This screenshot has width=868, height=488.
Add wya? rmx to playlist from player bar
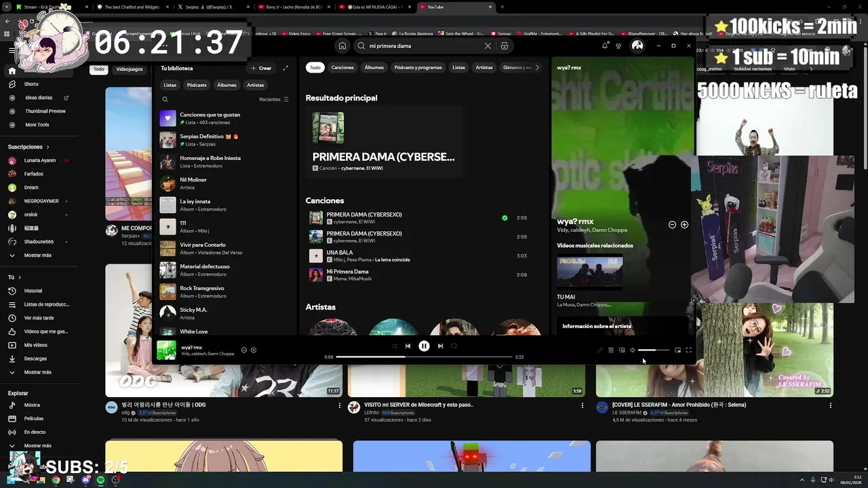click(254, 350)
